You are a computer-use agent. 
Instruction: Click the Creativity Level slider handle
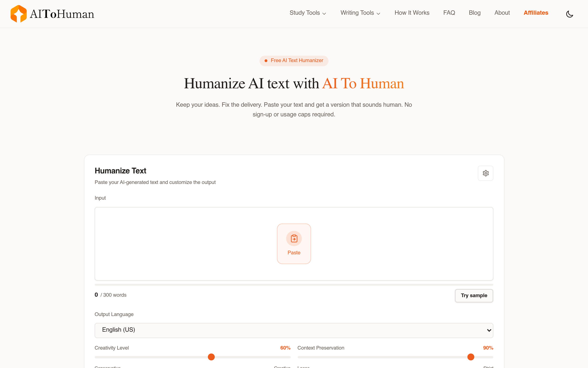pyautogui.click(x=211, y=357)
